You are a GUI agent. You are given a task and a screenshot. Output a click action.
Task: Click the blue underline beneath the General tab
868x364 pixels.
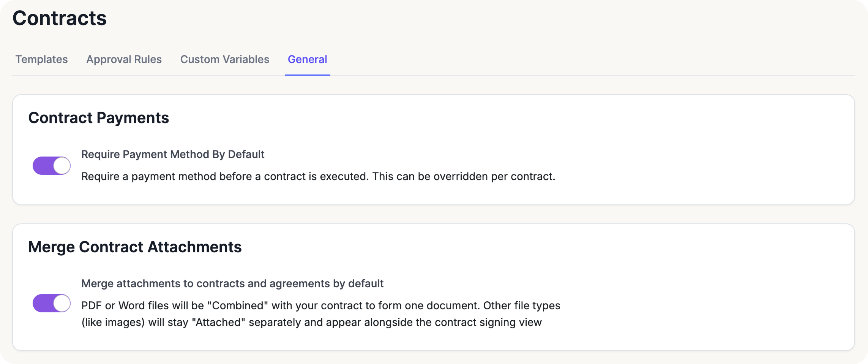point(307,75)
